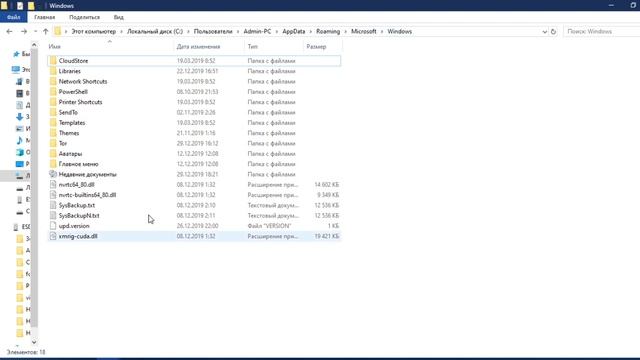Select the SysBackup.txt file icon
Screen dimensions: 640x360
pos(53,205)
